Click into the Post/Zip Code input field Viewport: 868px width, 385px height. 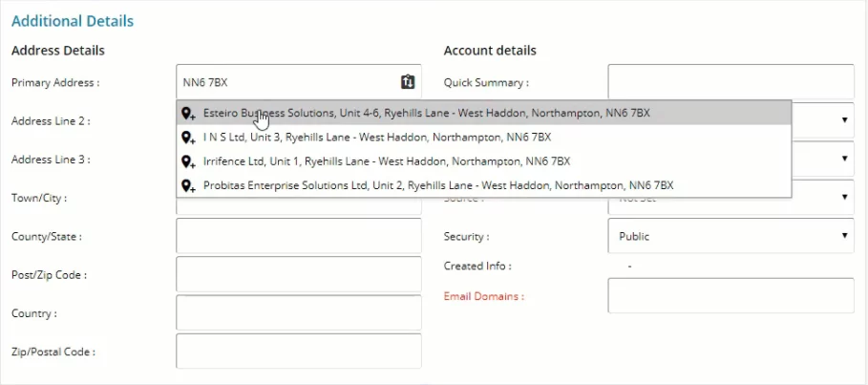(x=299, y=274)
